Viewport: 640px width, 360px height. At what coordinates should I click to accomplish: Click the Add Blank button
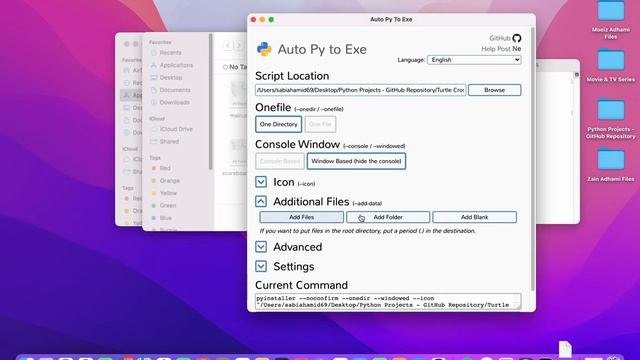coord(474,217)
